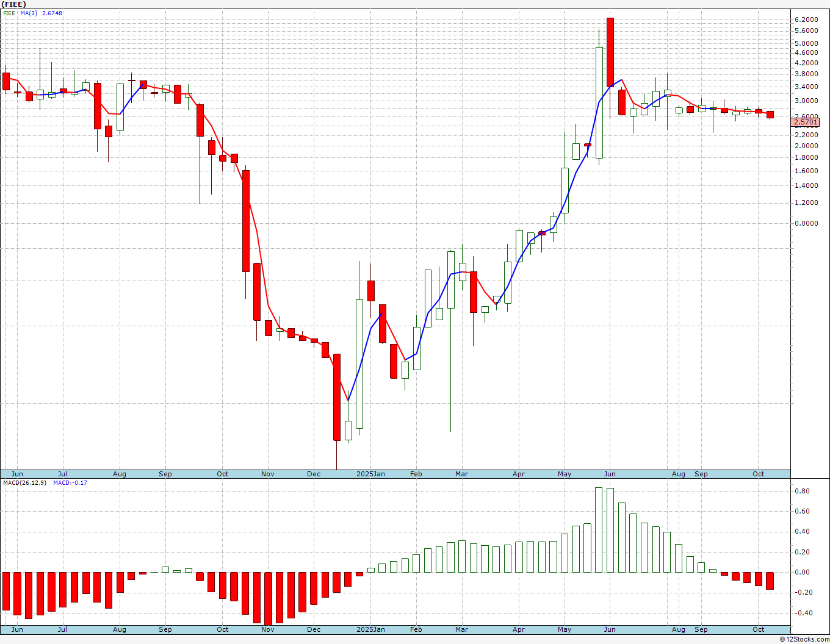
Task: Click the Mar label on the MACD date axis
Action: click(462, 629)
